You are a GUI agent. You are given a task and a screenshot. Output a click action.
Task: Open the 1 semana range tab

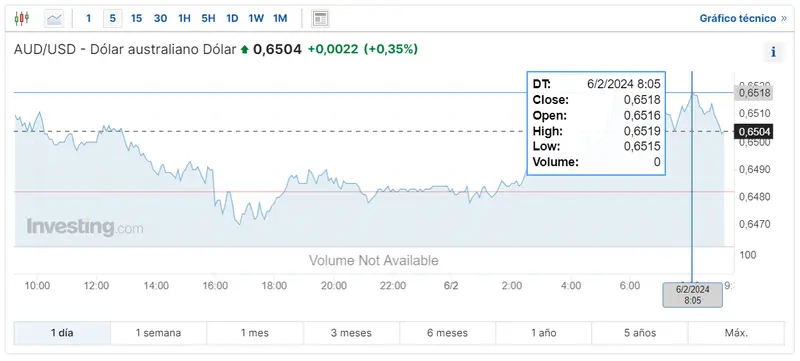point(158,333)
